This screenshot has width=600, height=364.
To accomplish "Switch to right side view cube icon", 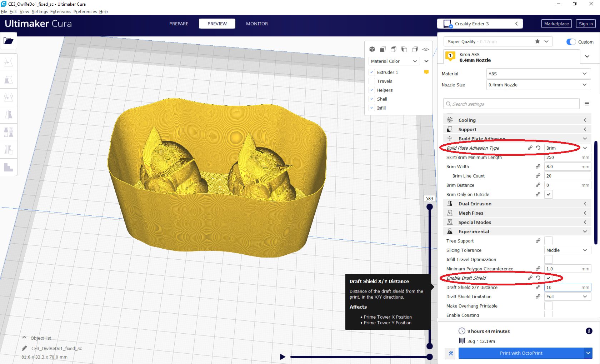I will click(415, 49).
